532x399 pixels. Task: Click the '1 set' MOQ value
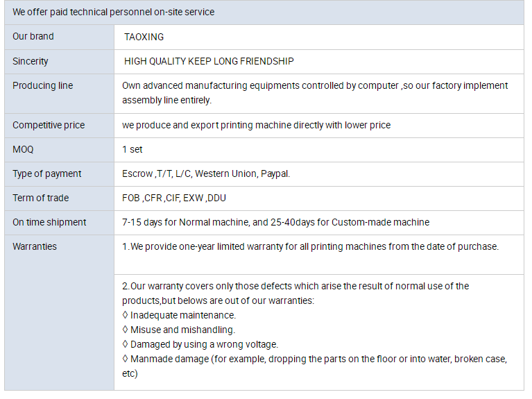pyautogui.click(x=132, y=149)
